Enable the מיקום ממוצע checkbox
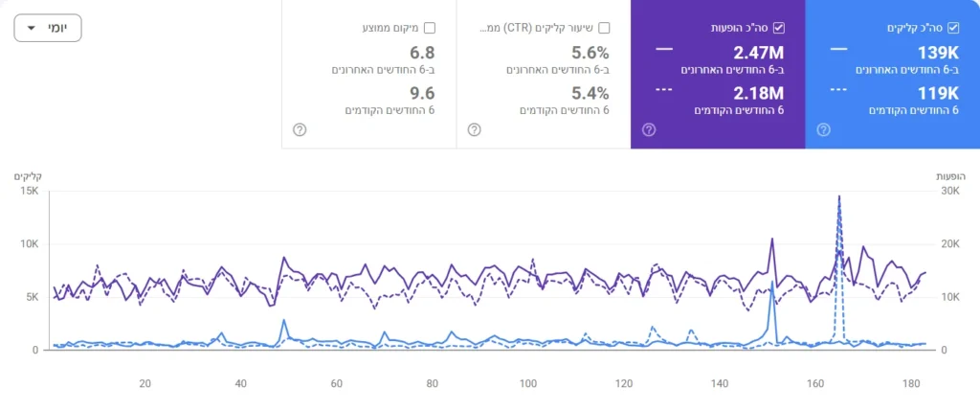 tap(430, 28)
